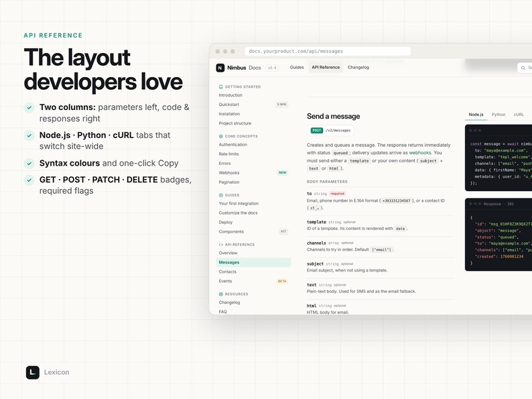Open the Contacts sidebar link
Image resolution: width=532 pixels, height=399 pixels.
click(x=227, y=272)
